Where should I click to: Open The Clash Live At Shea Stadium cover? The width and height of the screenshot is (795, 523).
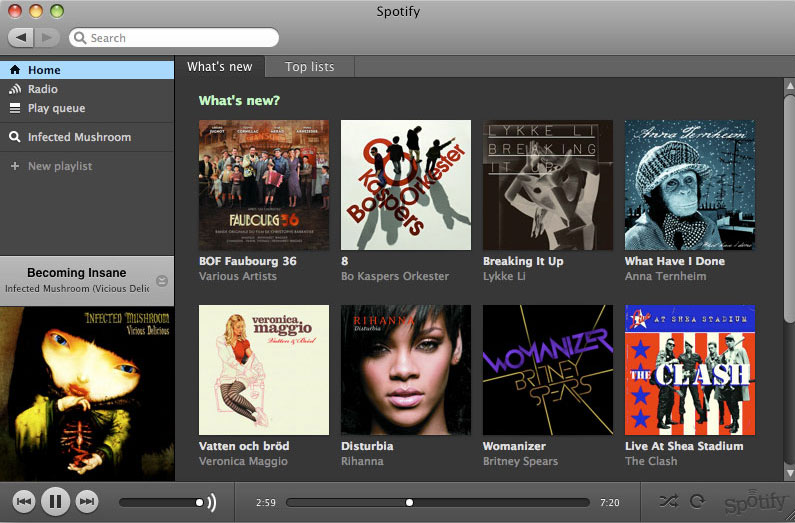690,370
